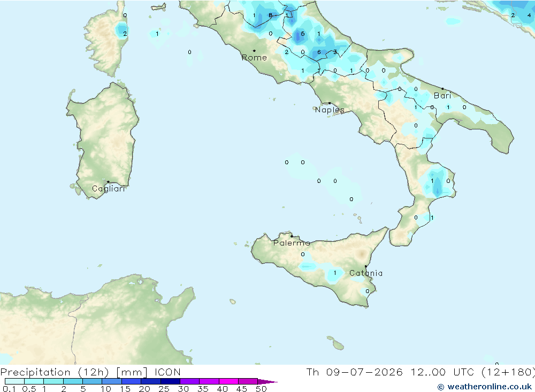Click the precipitation value '5' northeast of Rome
The height and width of the screenshot is (392, 535).
point(303,34)
